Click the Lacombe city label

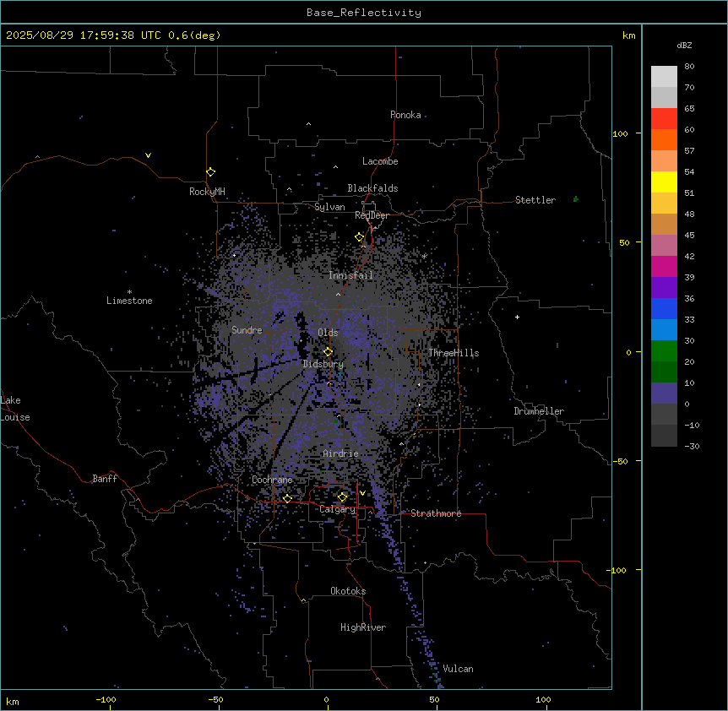coord(380,161)
